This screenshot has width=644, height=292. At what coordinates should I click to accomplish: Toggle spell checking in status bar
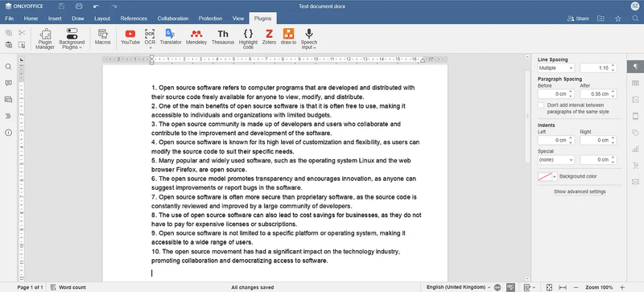pos(510,287)
